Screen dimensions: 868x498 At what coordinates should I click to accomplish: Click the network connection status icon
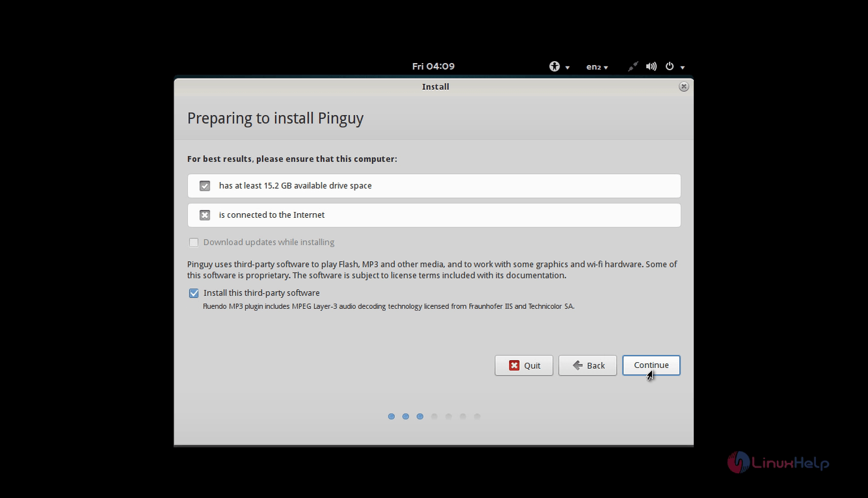(x=632, y=66)
